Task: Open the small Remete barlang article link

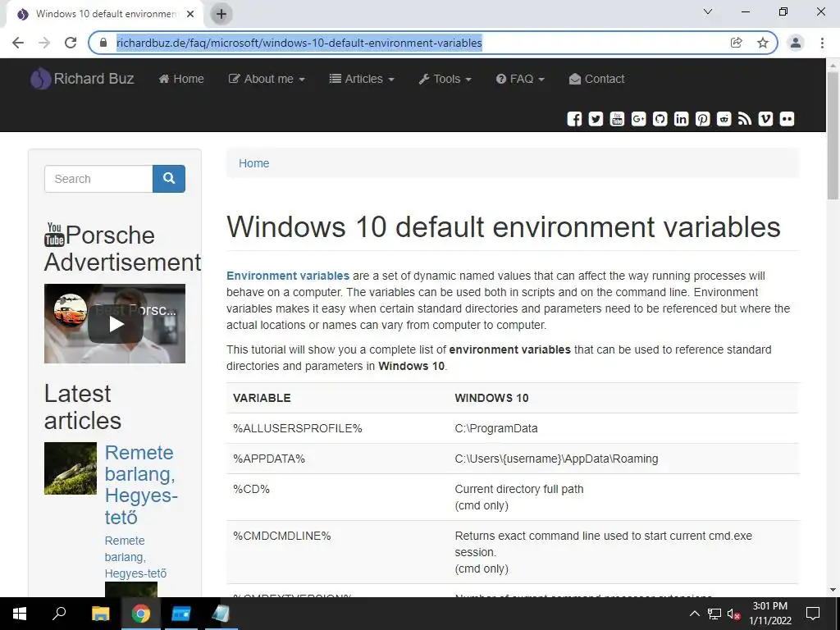Action: 135,557
